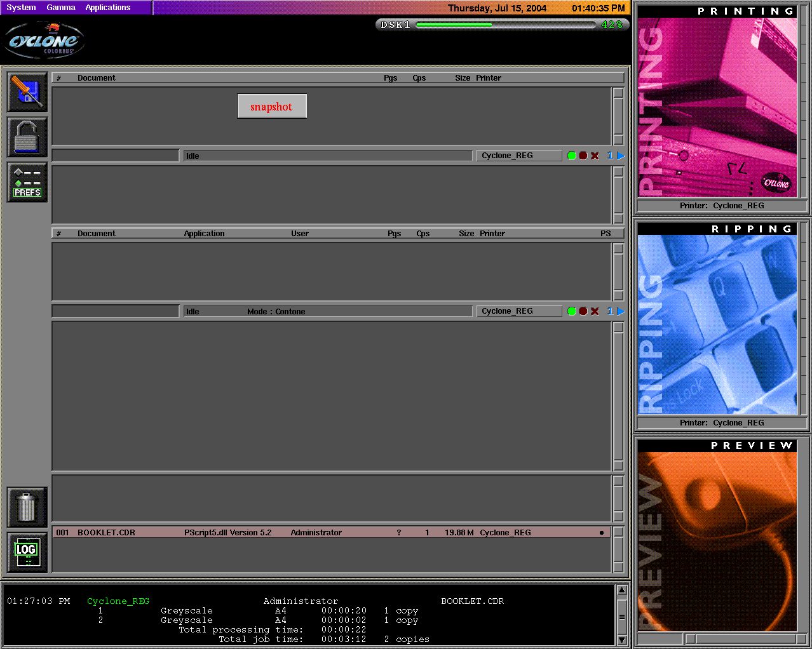Click the red X in RIP queue status bar

pyautogui.click(x=595, y=311)
